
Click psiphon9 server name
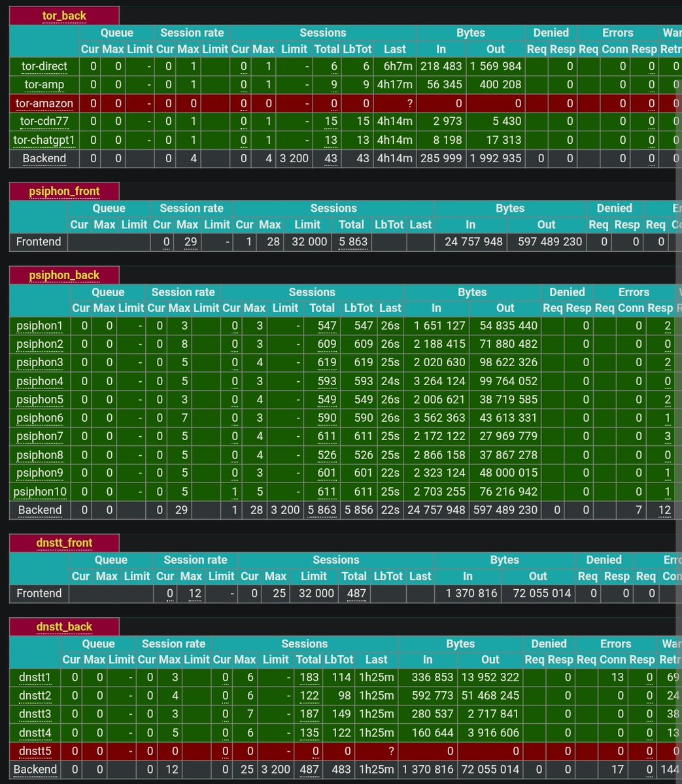[x=39, y=473]
